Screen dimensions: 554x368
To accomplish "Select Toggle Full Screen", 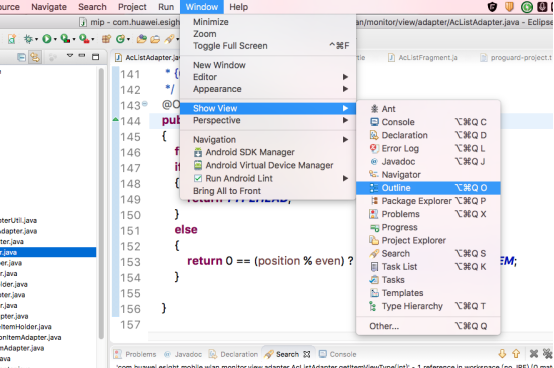I will pos(268,46).
